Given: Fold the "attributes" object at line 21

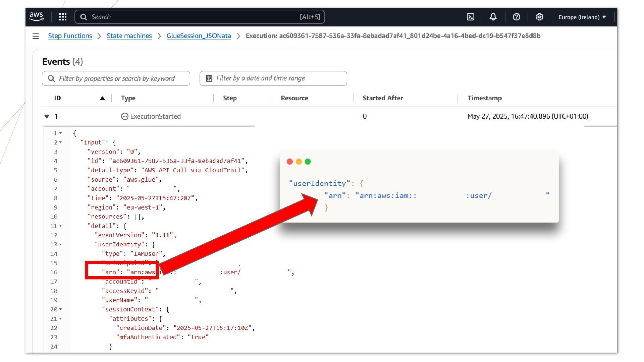Looking at the screenshot, I should click(61, 319).
